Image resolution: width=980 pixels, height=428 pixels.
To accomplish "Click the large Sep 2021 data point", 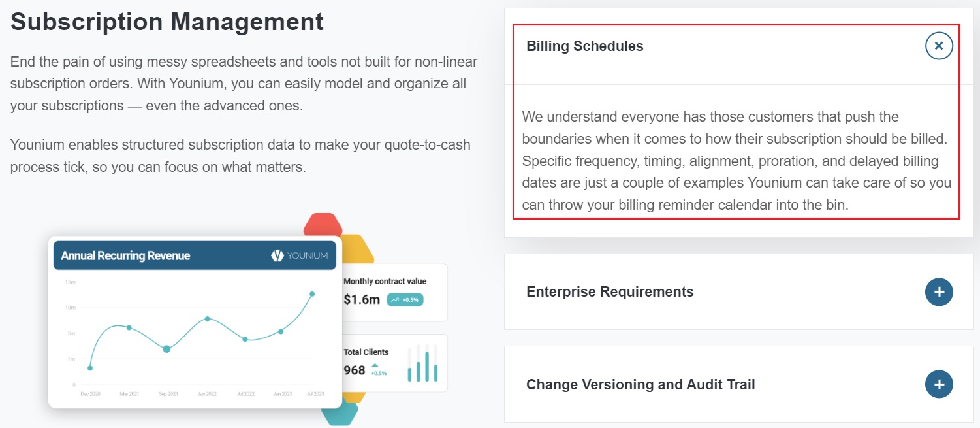I will (x=166, y=349).
